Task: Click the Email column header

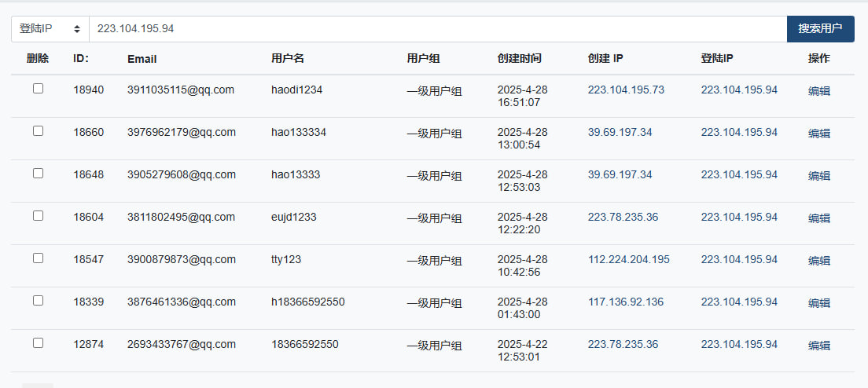Action: [x=142, y=59]
